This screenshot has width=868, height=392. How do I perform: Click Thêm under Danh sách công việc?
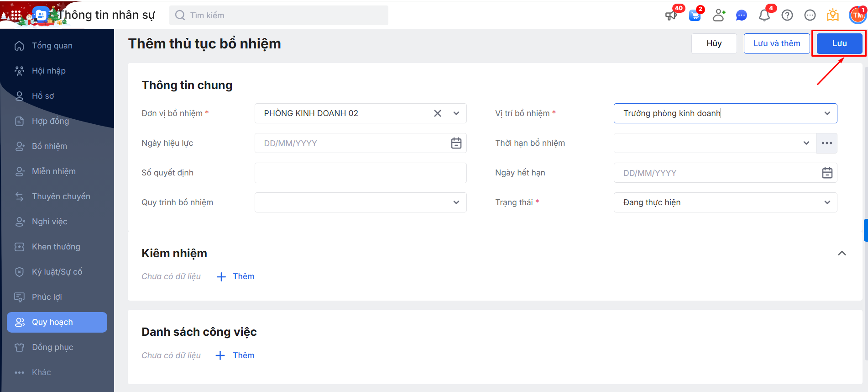tap(235, 355)
